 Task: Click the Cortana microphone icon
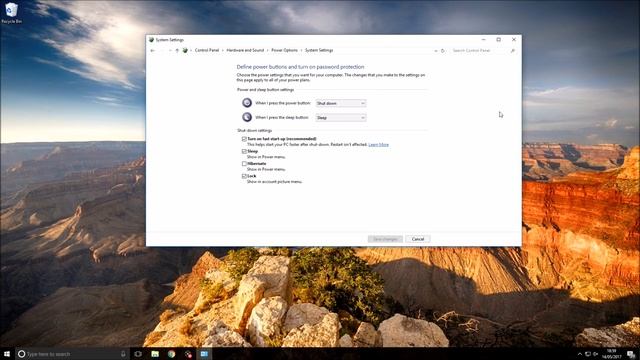pyautogui.click(x=123, y=354)
